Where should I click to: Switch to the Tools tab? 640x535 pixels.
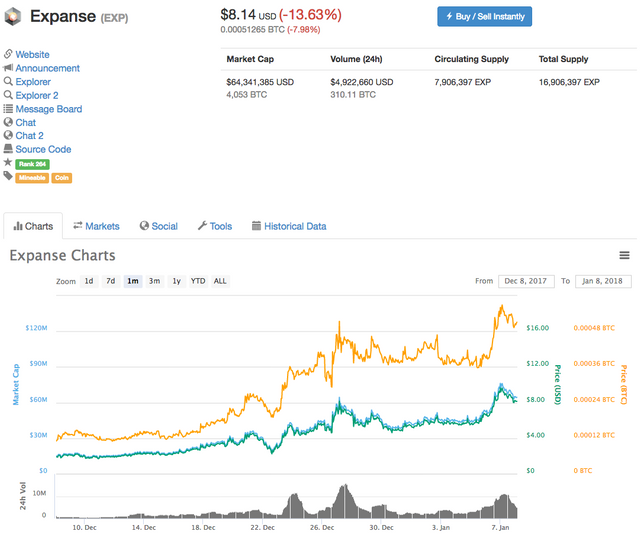[x=215, y=226]
